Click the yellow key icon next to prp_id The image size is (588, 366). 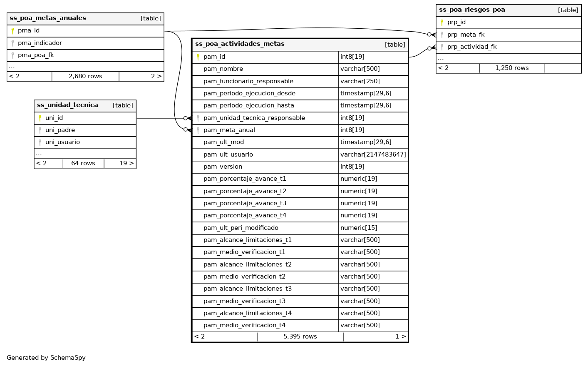pos(442,22)
